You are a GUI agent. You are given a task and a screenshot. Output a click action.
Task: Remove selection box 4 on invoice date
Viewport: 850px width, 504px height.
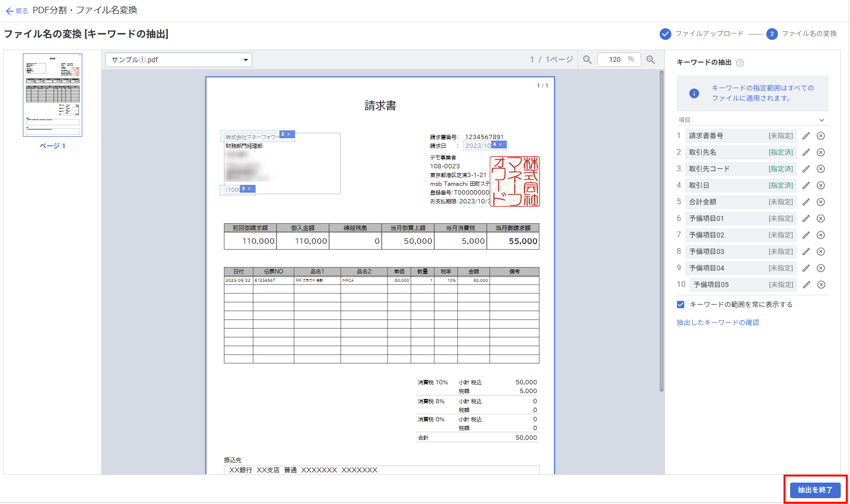[500, 144]
